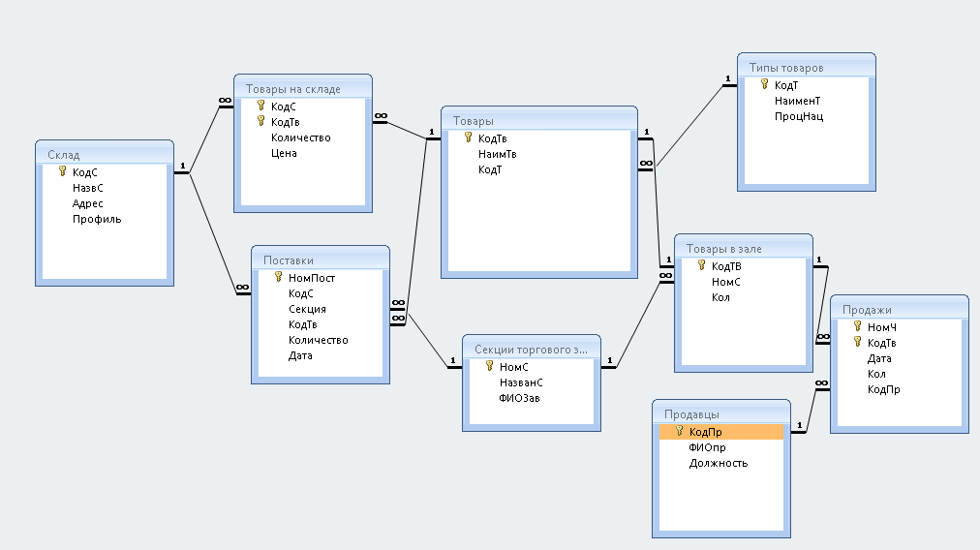The image size is (980, 550).
Task: Select the КодС field text in Товары на складе
Action: pos(283,107)
